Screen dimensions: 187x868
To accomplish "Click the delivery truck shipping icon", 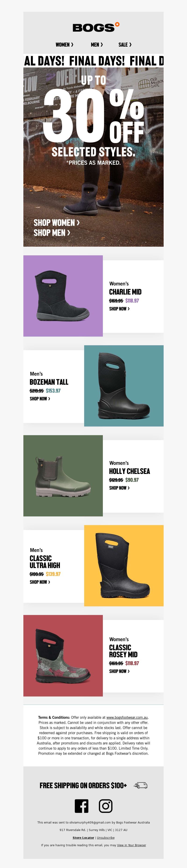I will click(140, 785).
